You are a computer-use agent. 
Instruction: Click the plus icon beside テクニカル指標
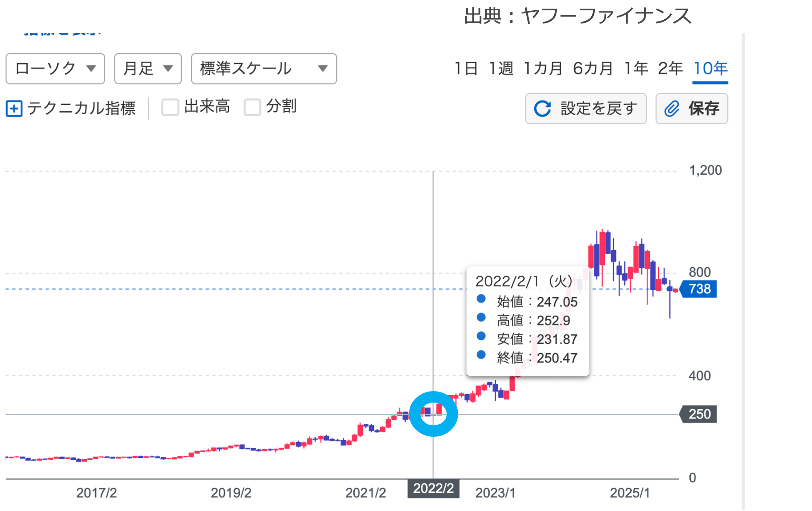point(14,108)
